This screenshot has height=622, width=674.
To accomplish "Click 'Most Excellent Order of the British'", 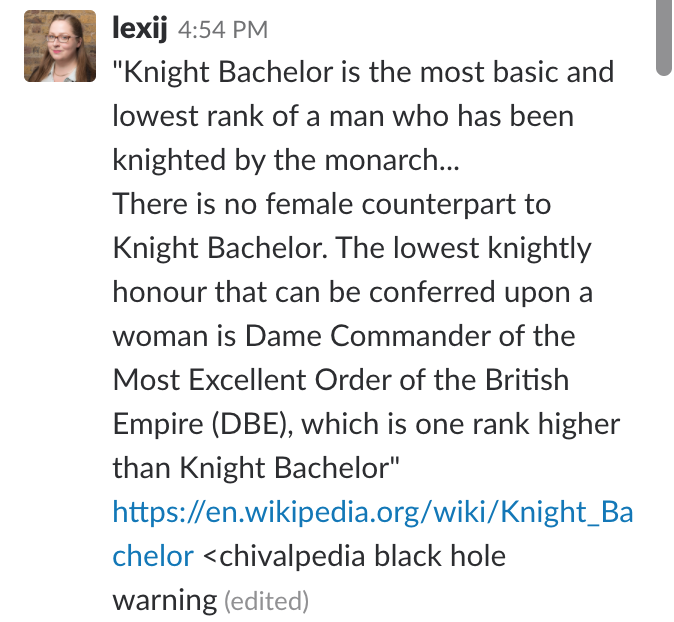I will point(341,380).
